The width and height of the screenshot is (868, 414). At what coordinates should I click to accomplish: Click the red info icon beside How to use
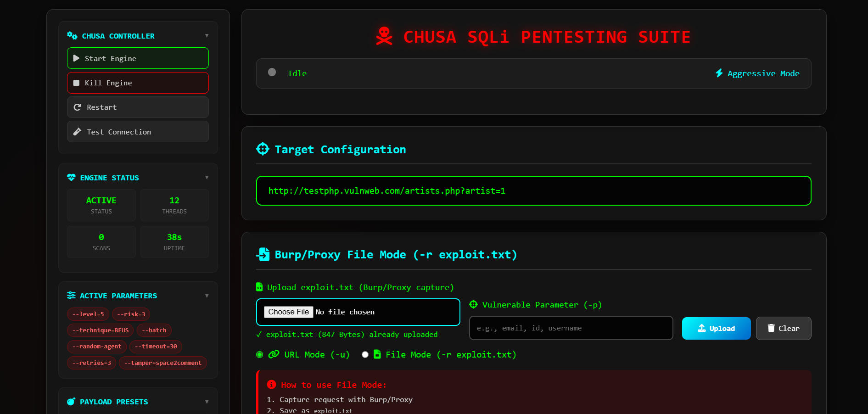pyautogui.click(x=272, y=385)
